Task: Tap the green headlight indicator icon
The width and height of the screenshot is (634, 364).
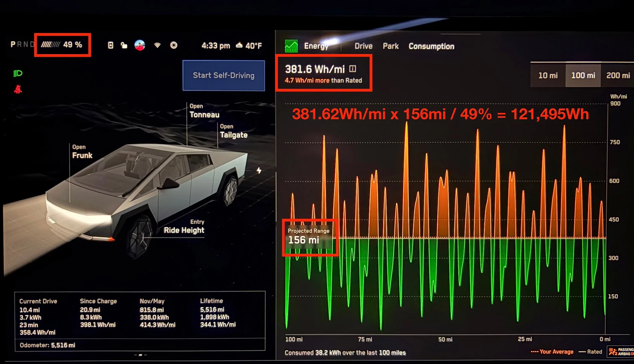Action: (18, 73)
